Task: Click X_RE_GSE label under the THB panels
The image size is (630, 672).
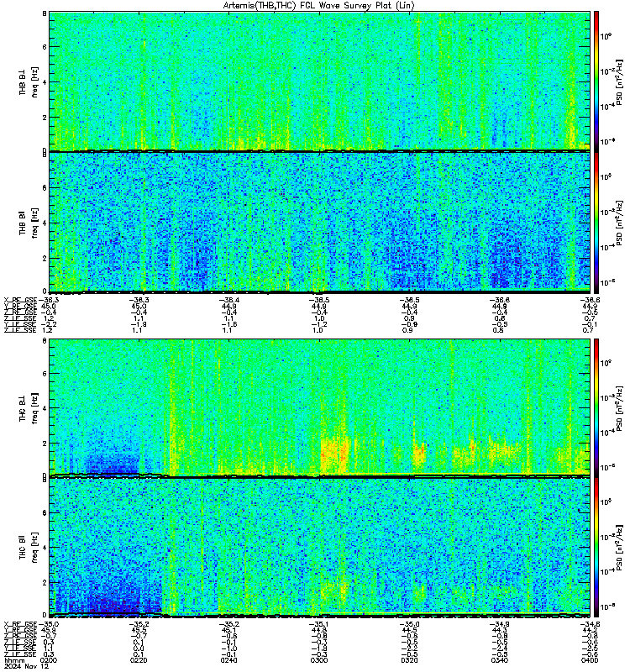Action: (20, 300)
